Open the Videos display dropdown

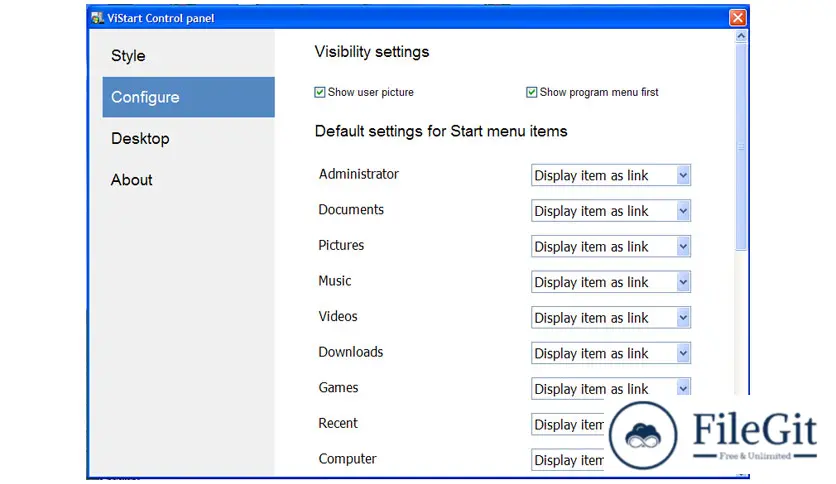coord(610,318)
